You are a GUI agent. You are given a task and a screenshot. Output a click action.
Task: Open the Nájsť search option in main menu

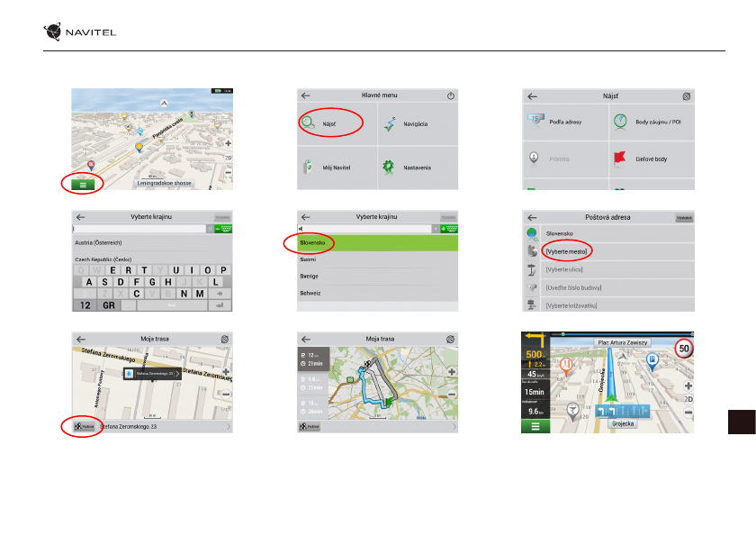point(330,121)
